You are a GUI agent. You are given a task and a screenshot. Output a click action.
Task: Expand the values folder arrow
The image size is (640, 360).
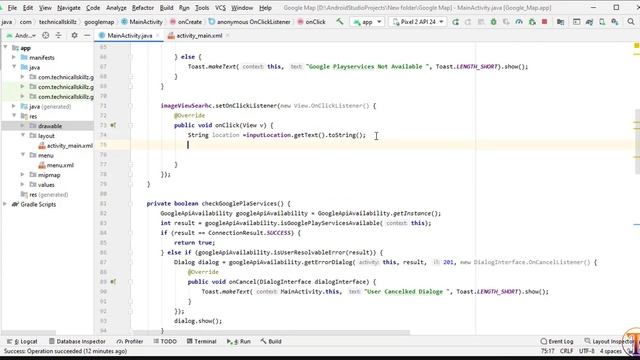[23, 184]
